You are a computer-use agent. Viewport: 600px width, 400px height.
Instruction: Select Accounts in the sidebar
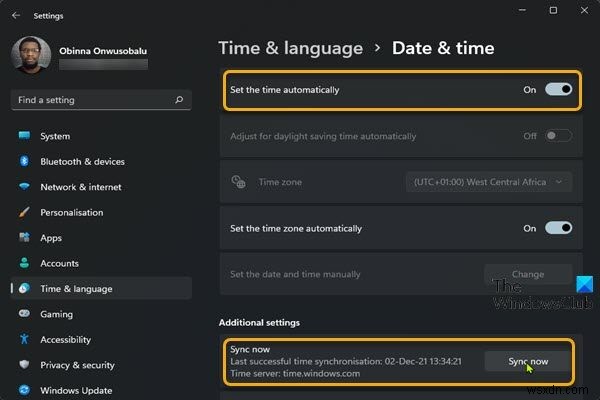coord(59,263)
